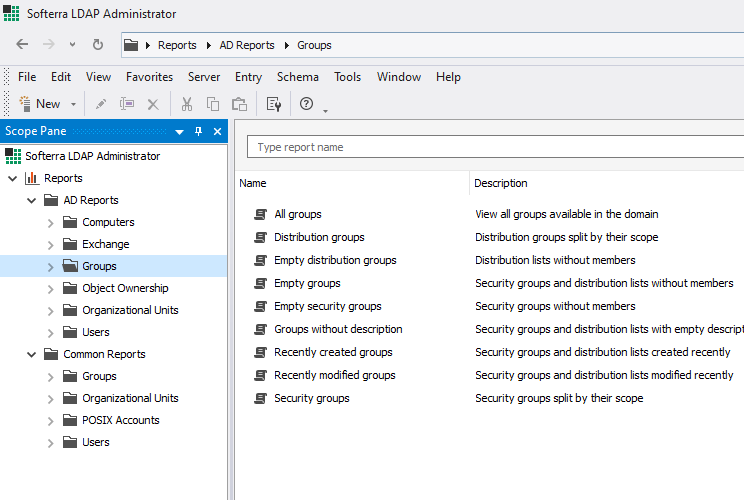Click the Recently modified groups report icon
The height and width of the screenshot is (500, 744).
[260, 375]
